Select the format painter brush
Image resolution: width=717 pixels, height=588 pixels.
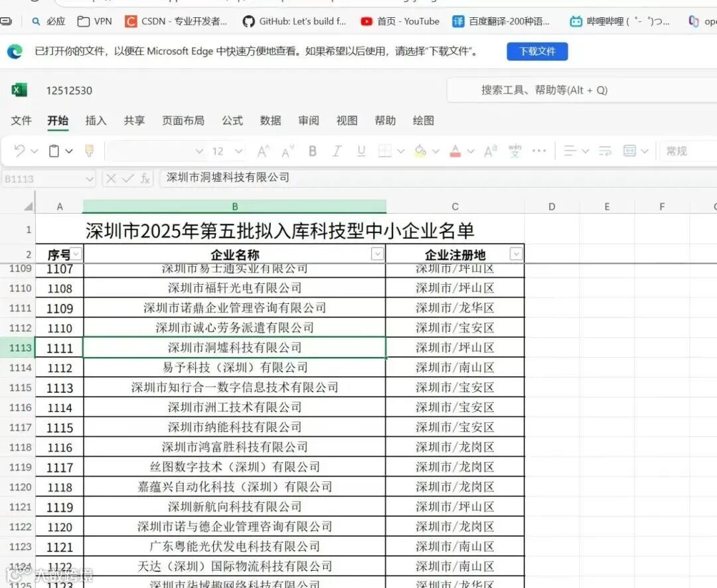tap(89, 151)
